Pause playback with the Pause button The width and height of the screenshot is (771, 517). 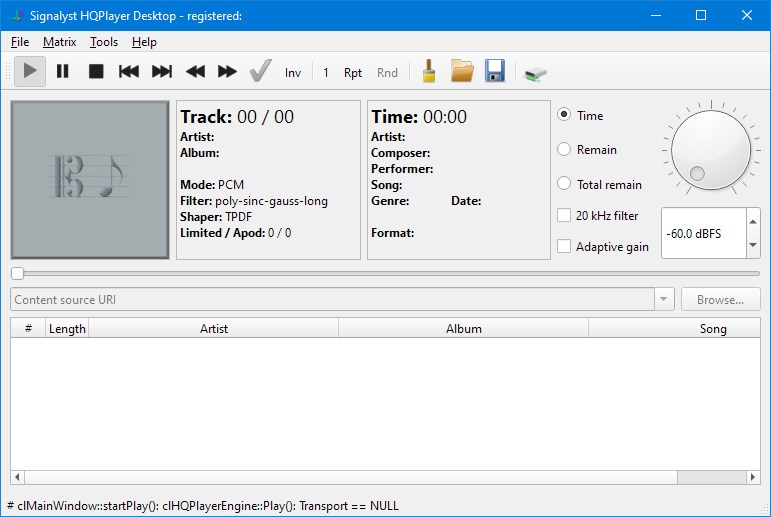tap(62, 71)
